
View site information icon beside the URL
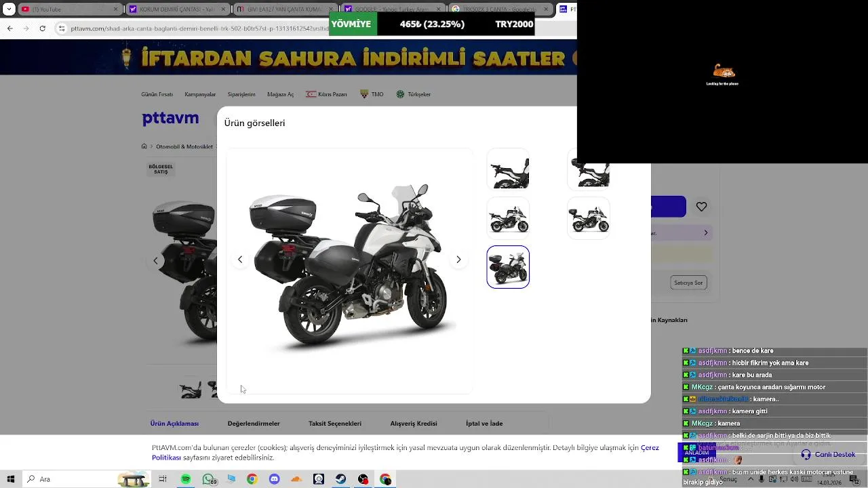pos(62,28)
